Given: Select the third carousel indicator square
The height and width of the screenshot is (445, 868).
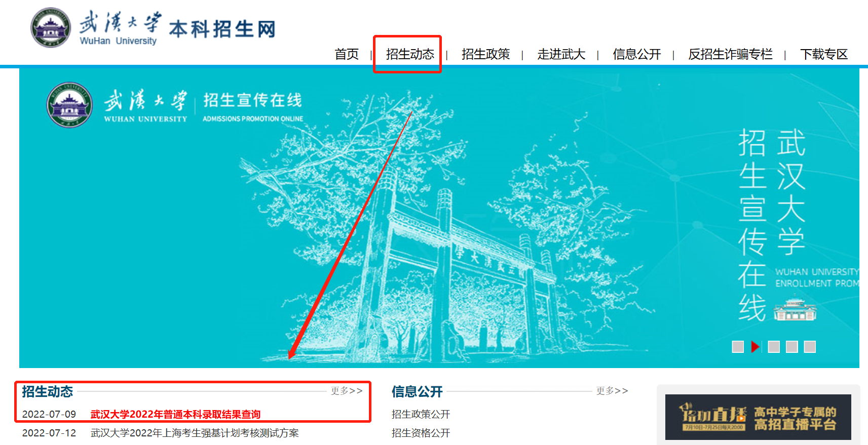Looking at the screenshot, I should click(x=774, y=347).
